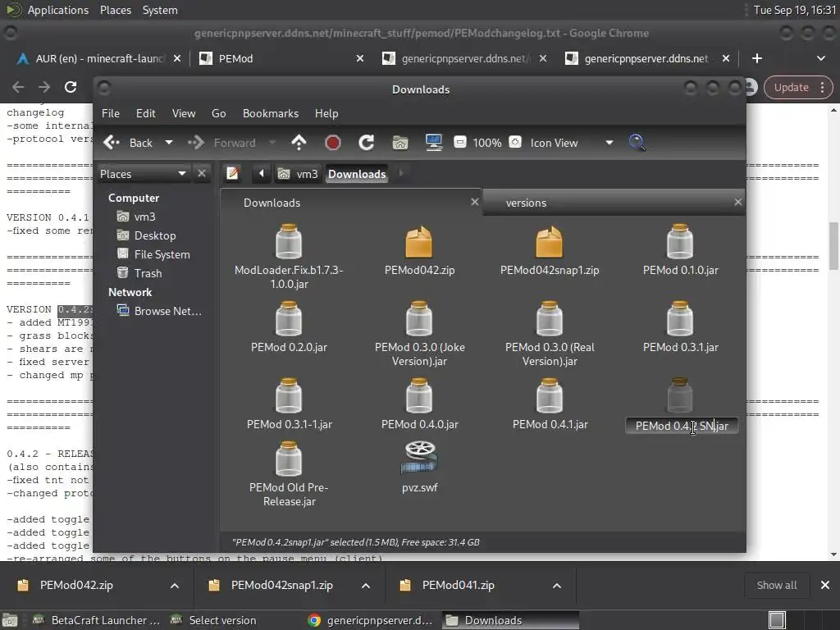Close the versions folder tab

pyautogui.click(x=737, y=202)
